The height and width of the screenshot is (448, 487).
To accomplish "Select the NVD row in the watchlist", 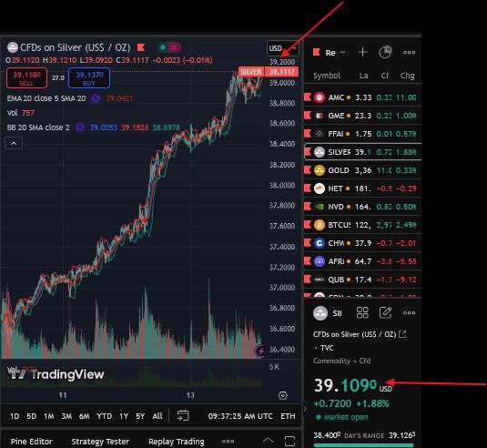I will (x=362, y=207).
